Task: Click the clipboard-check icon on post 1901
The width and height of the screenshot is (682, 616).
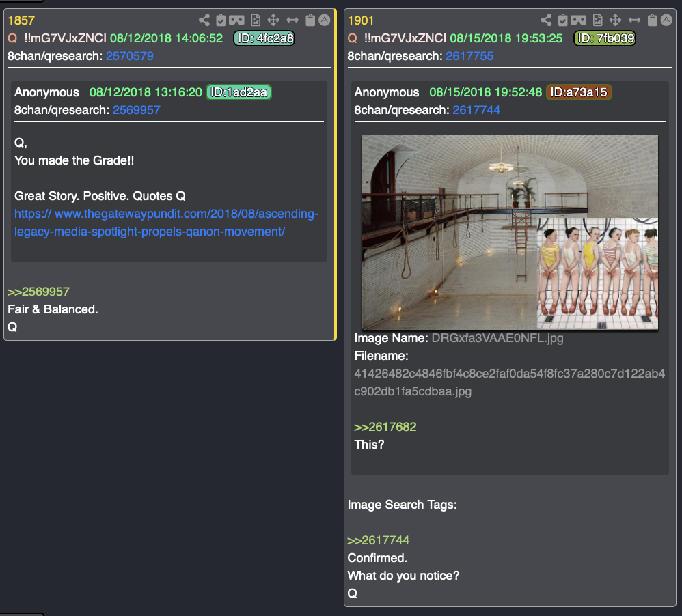Action: (x=563, y=20)
